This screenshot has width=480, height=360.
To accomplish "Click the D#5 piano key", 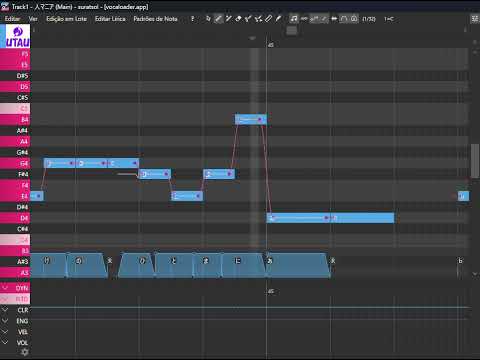I will (15, 76).
